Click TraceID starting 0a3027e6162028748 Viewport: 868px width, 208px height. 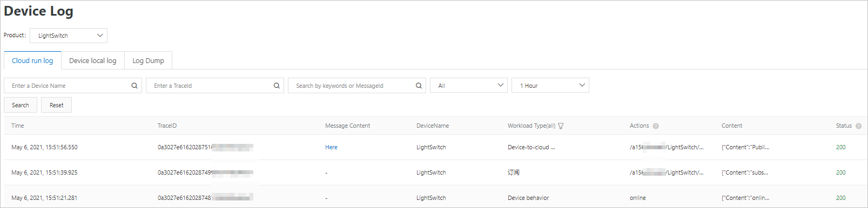(205, 198)
